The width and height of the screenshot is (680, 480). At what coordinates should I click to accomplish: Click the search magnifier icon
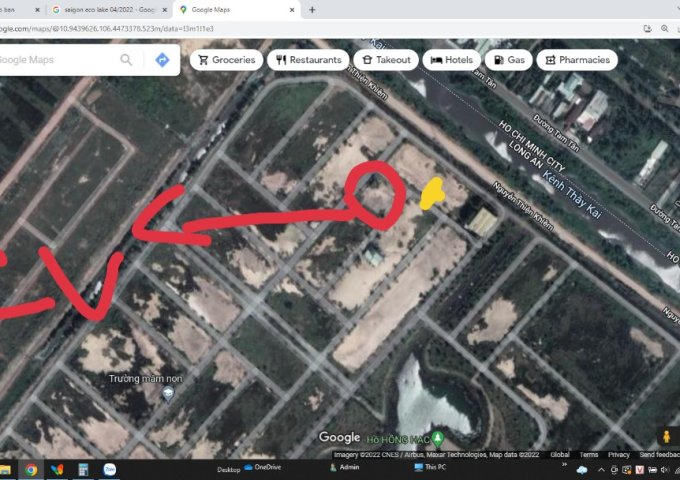(x=126, y=60)
